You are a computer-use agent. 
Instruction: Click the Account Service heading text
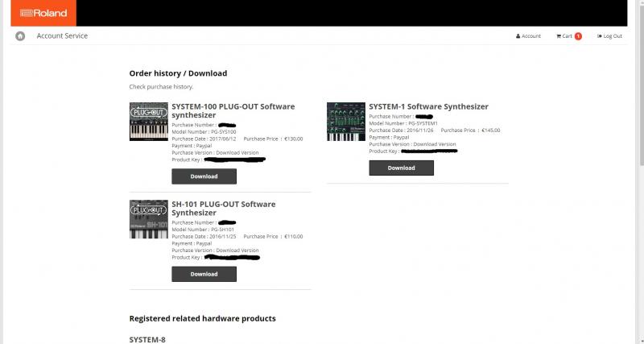click(x=62, y=35)
